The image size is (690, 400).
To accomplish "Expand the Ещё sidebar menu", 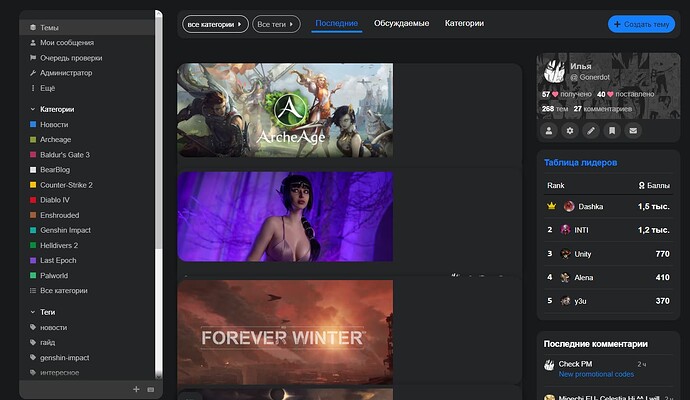I will click(47, 88).
